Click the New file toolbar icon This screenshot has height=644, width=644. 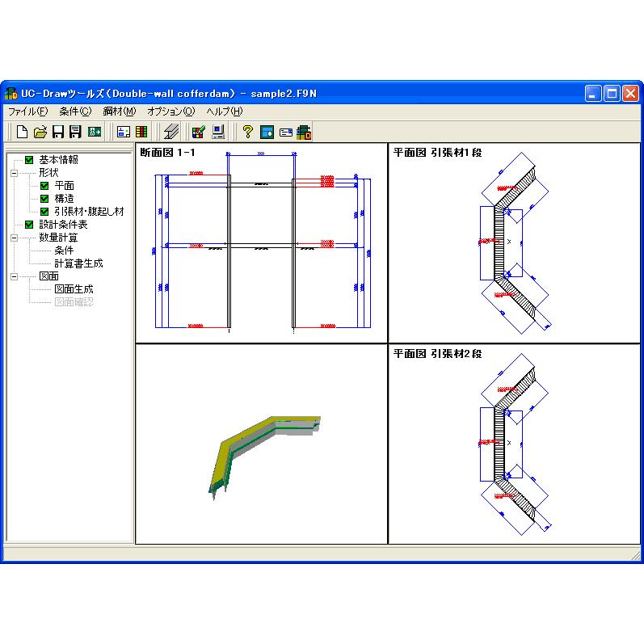tap(22, 132)
